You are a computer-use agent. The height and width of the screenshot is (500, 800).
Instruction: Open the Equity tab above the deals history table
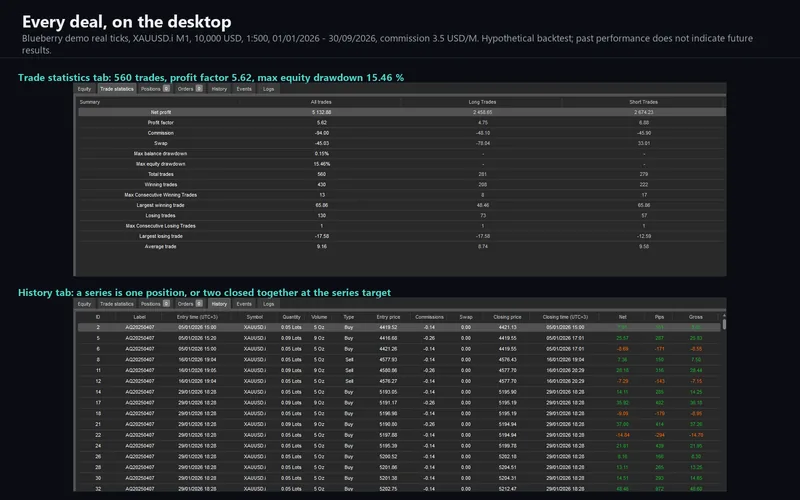click(x=84, y=304)
